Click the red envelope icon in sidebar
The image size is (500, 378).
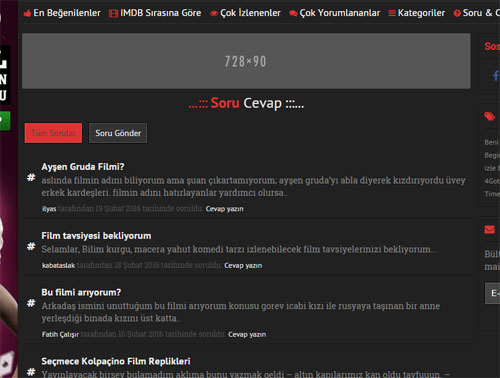coord(490,229)
